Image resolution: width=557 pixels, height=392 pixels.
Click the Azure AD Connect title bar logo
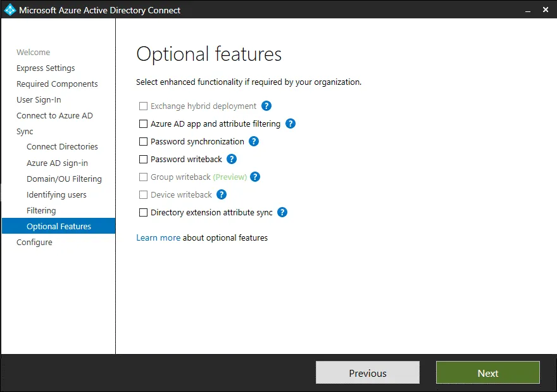(9, 10)
